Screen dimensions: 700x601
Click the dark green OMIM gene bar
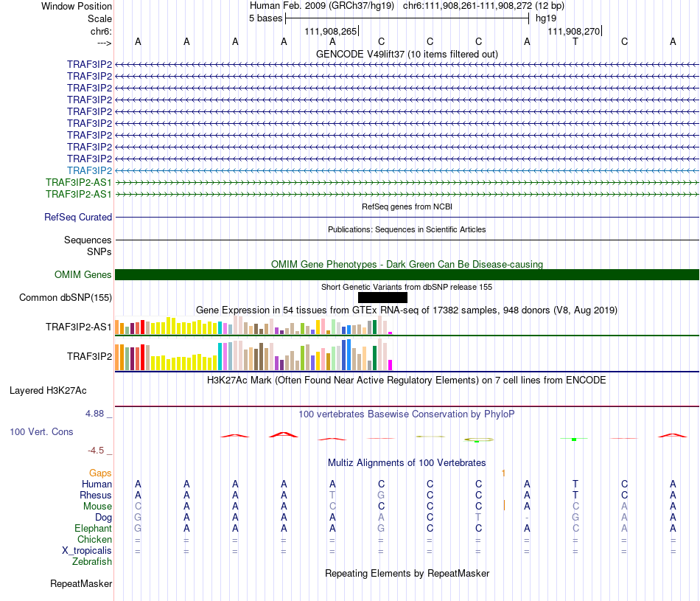[x=407, y=275]
